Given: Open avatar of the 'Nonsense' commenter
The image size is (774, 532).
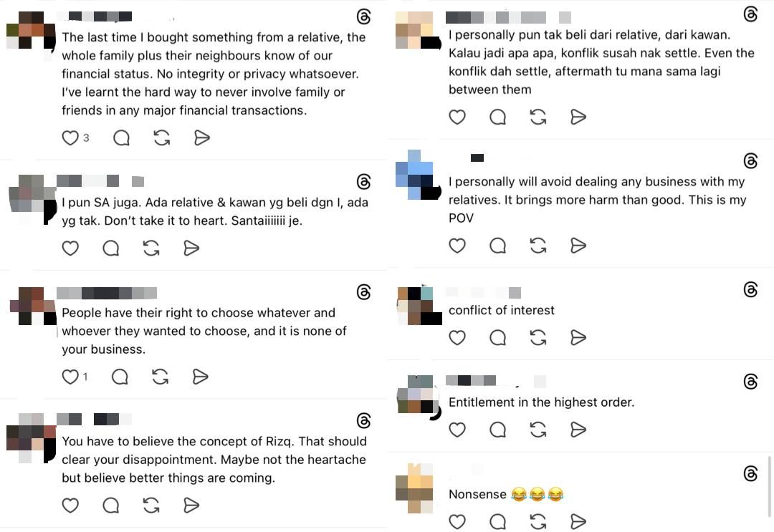Looking at the screenshot, I should click(415, 488).
